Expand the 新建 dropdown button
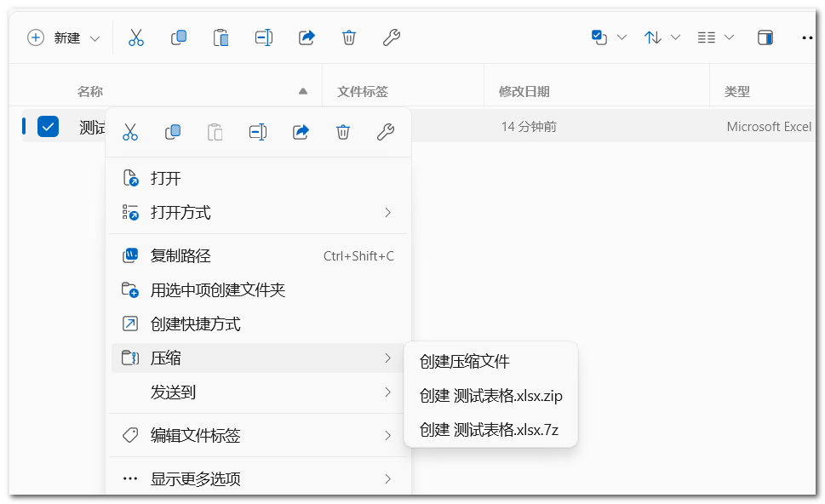Image resolution: width=825 pixels, height=504 pixels. [x=64, y=37]
